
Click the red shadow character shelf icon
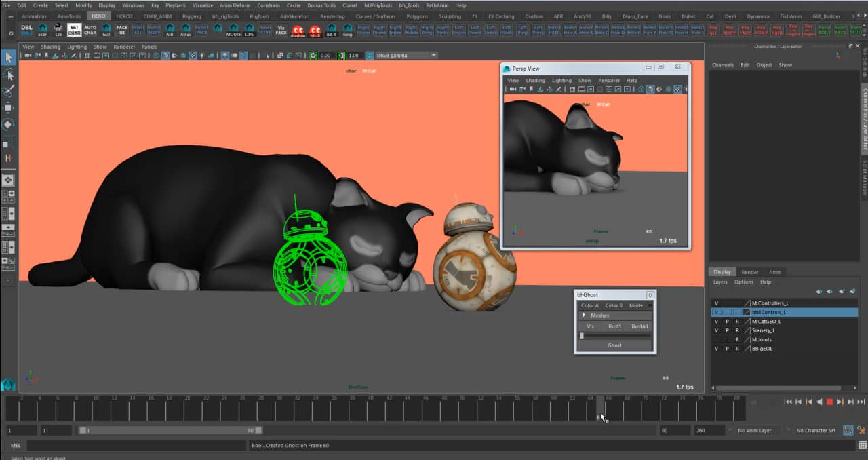pos(298,30)
